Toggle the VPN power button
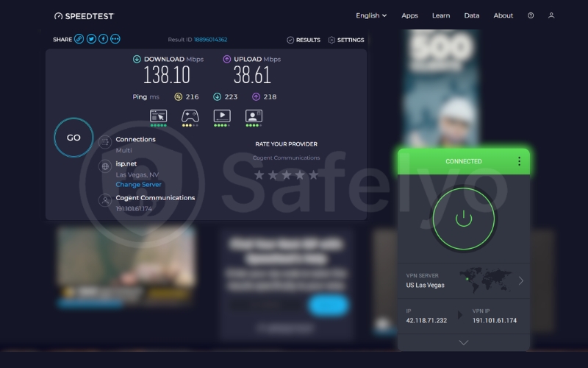Screen dimensions: 588x368 [464, 219]
